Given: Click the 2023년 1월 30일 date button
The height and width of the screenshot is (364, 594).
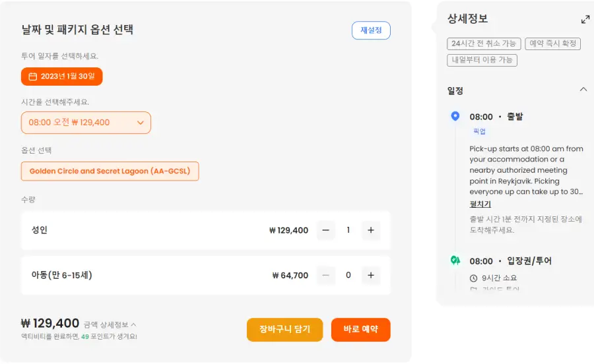Looking at the screenshot, I should 62,76.
